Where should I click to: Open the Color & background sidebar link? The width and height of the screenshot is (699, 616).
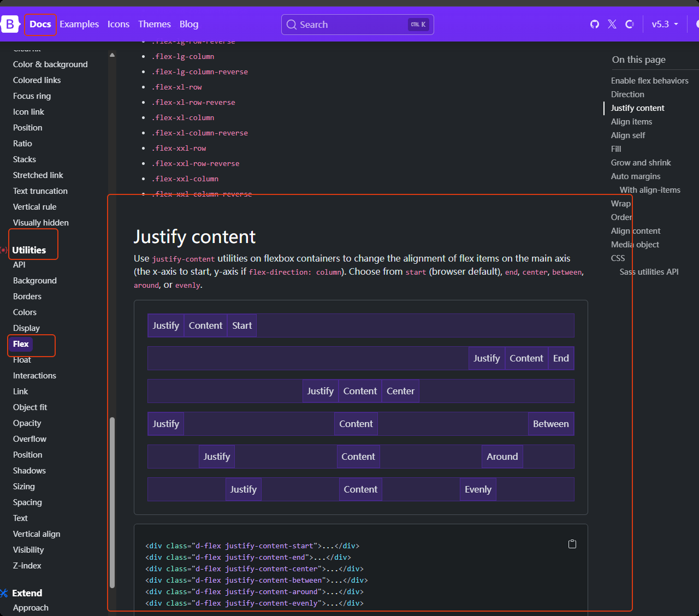click(x=50, y=64)
